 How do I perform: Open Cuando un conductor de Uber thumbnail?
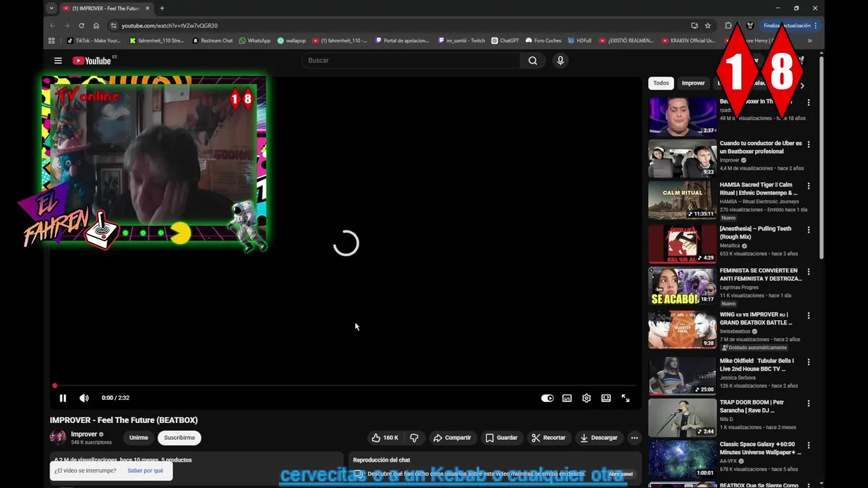[682, 159]
